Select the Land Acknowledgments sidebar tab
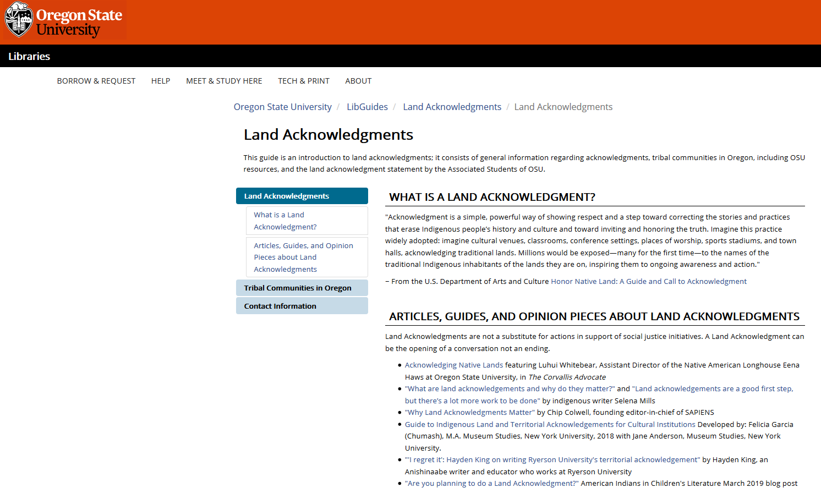Viewport: 821px width, 504px height. tap(286, 195)
